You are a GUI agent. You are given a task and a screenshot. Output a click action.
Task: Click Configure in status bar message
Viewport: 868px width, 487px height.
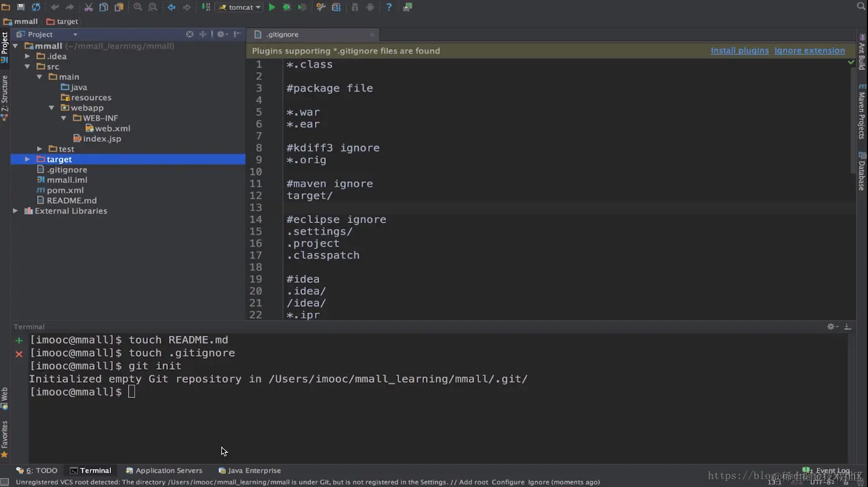[508, 482]
